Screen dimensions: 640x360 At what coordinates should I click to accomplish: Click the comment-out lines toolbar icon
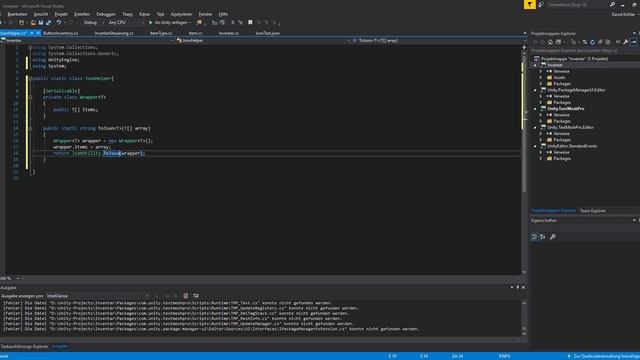[x=233, y=22]
